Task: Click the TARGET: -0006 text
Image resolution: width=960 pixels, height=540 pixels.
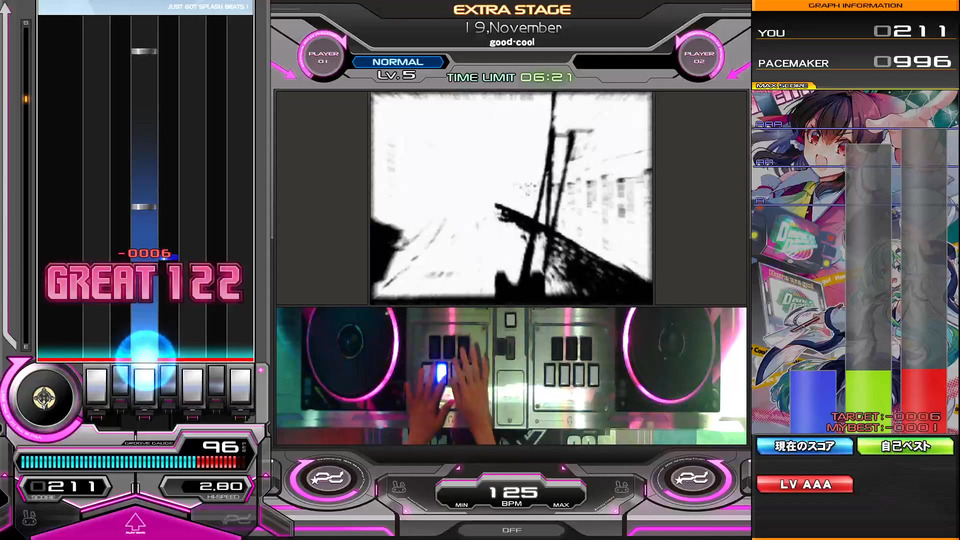Action: coord(885,416)
